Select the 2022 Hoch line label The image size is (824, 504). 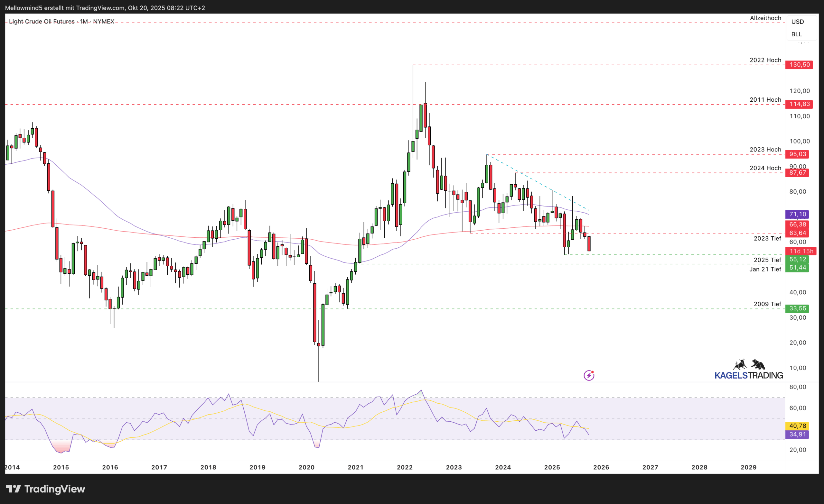(765, 60)
